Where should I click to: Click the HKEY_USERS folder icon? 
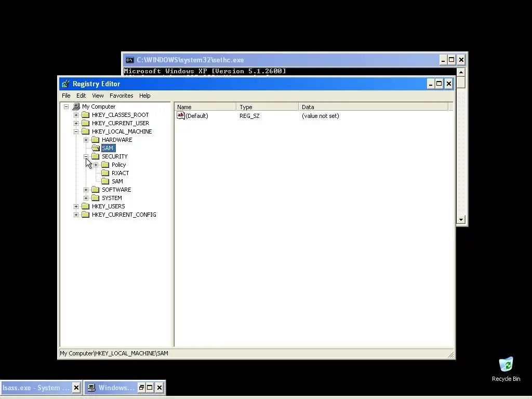click(x=86, y=206)
